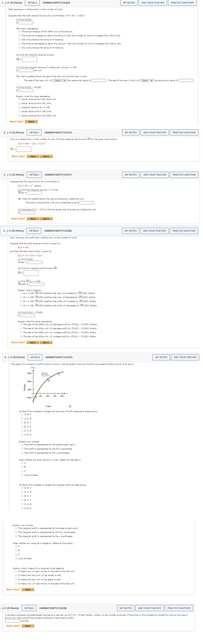This screenshot has height=644, width=203.
Task: Open MY NOTES for question 1
Action: point(129,3)
